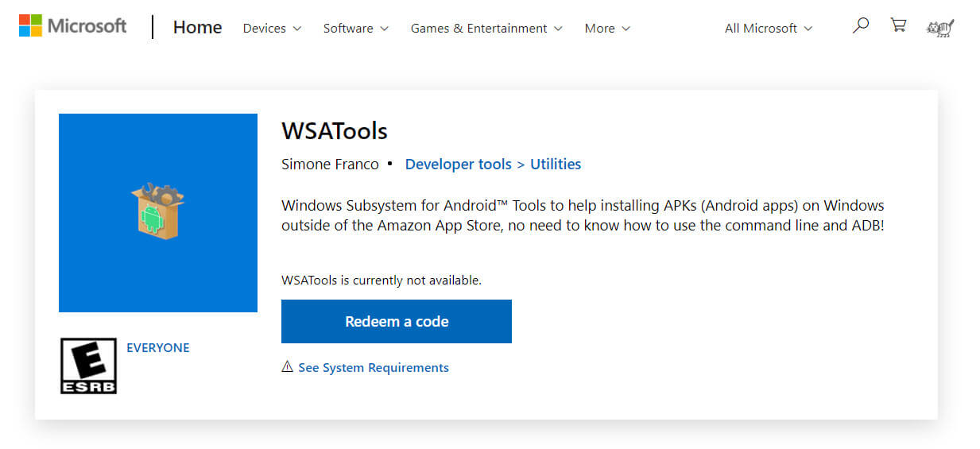The height and width of the screenshot is (449, 980).
Task: Expand the Devices menu
Action: [272, 28]
